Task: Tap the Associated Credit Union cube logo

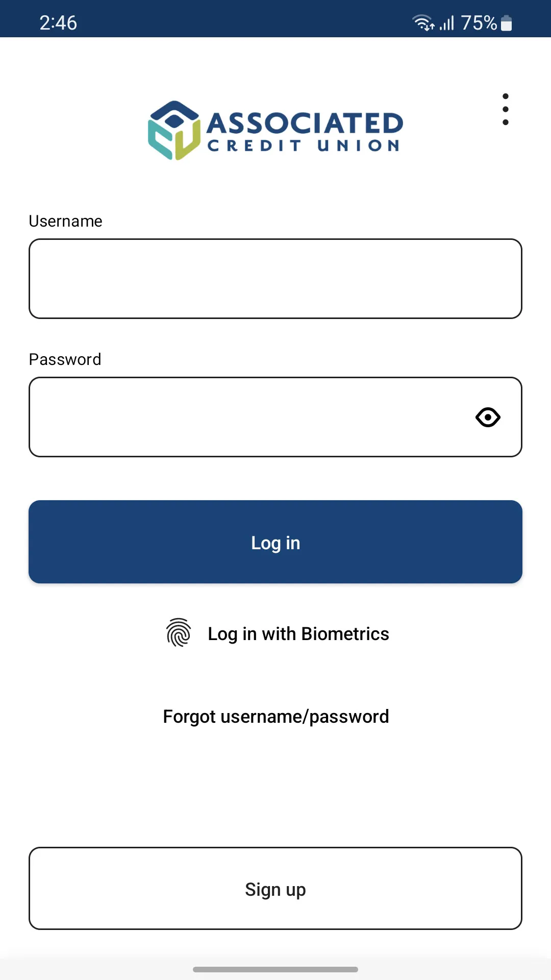Action: pos(174,131)
